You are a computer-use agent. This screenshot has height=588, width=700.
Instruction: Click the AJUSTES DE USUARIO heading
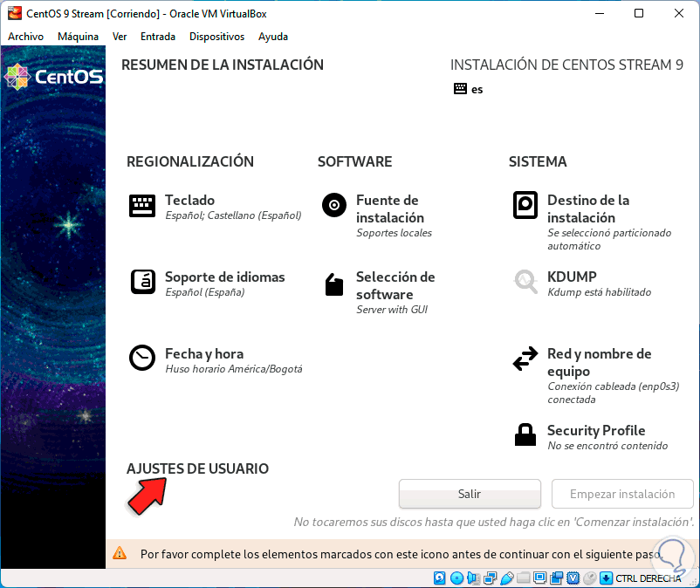click(197, 468)
